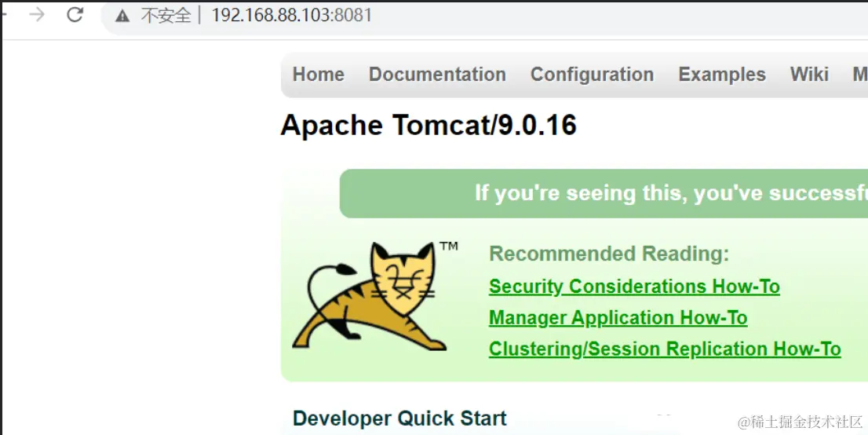The height and width of the screenshot is (435, 868).
Task: Click the 不安全 security label
Action: [x=166, y=16]
